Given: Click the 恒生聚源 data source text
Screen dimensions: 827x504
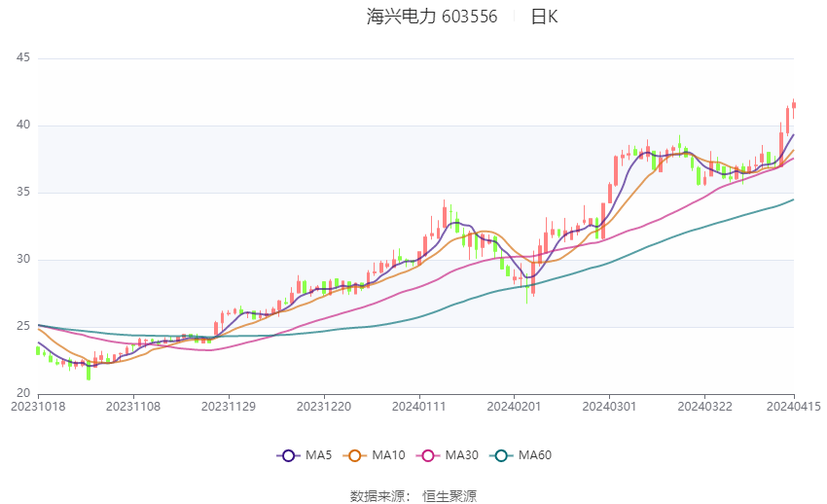Looking at the screenshot, I should [449, 496].
